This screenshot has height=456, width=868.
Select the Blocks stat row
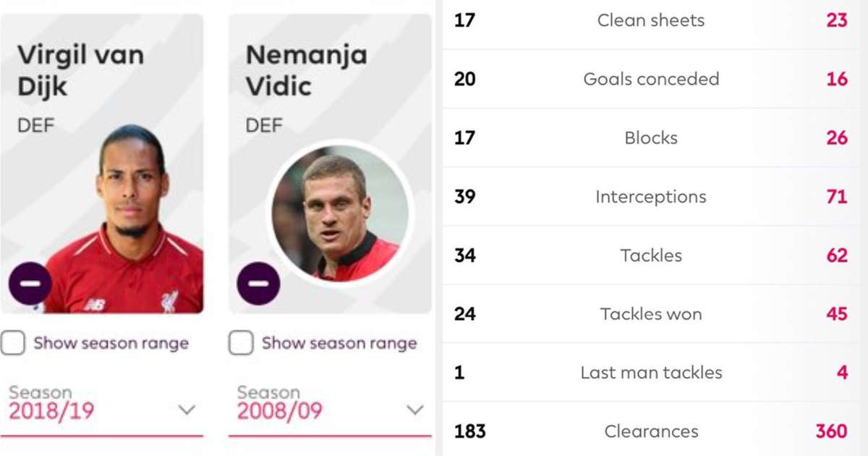coord(651,138)
